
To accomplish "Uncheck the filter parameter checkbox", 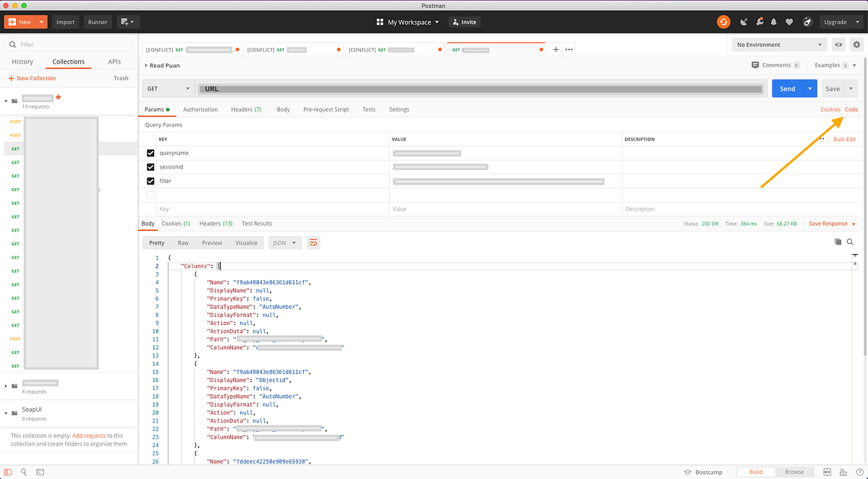I will click(150, 181).
